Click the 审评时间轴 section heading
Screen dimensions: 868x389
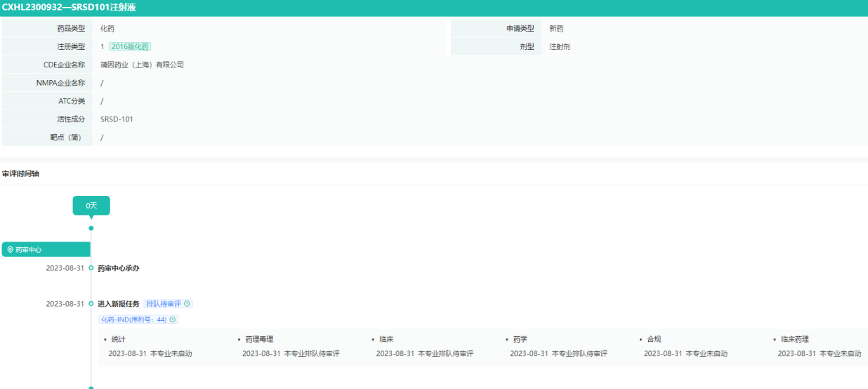pyautogui.click(x=21, y=173)
